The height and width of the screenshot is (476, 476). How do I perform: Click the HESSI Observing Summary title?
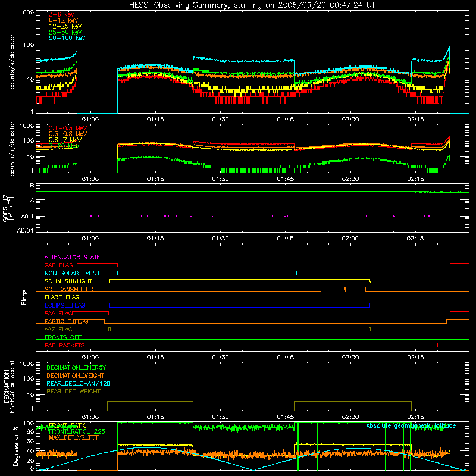(x=252, y=5)
